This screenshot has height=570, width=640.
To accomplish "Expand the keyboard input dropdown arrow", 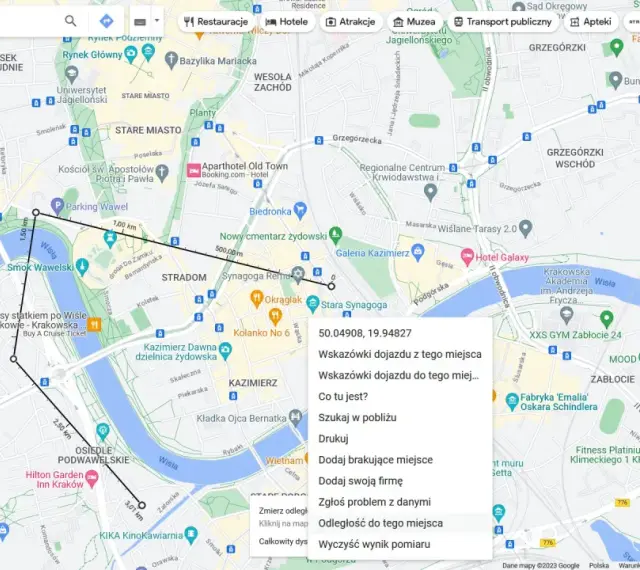I will [157, 20].
